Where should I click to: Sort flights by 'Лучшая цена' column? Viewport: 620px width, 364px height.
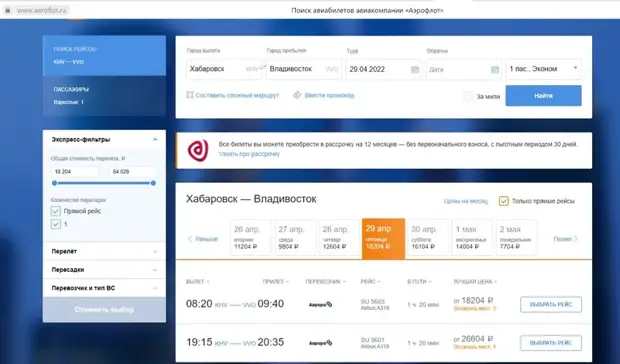coord(475,282)
